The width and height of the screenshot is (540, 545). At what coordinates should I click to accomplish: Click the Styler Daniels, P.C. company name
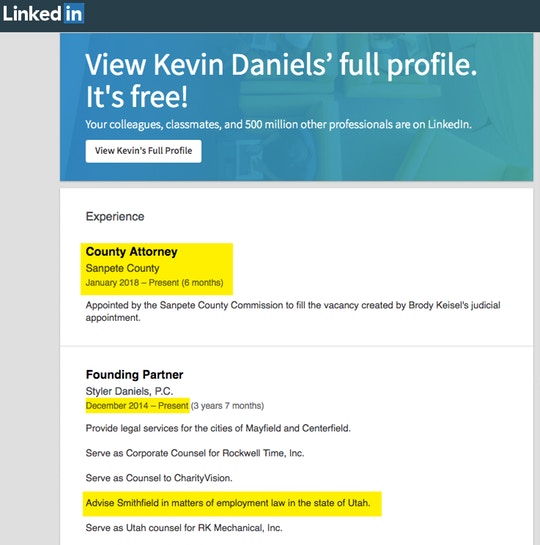click(129, 391)
